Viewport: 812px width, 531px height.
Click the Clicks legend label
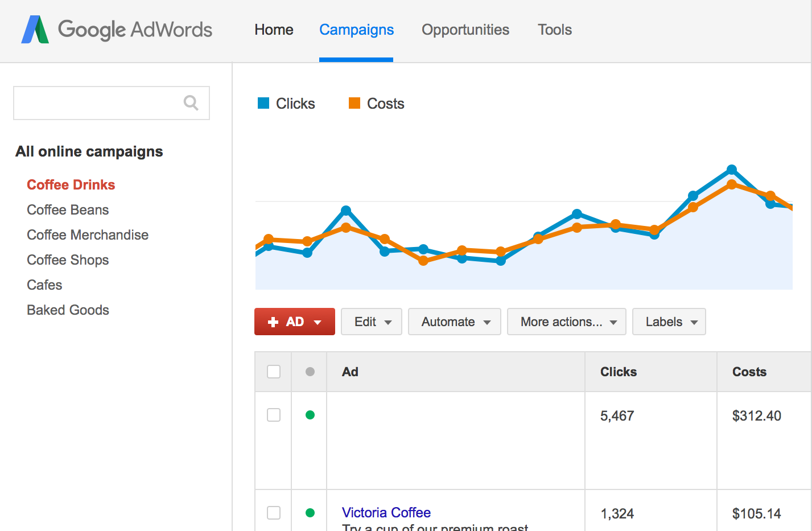point(295,104)
